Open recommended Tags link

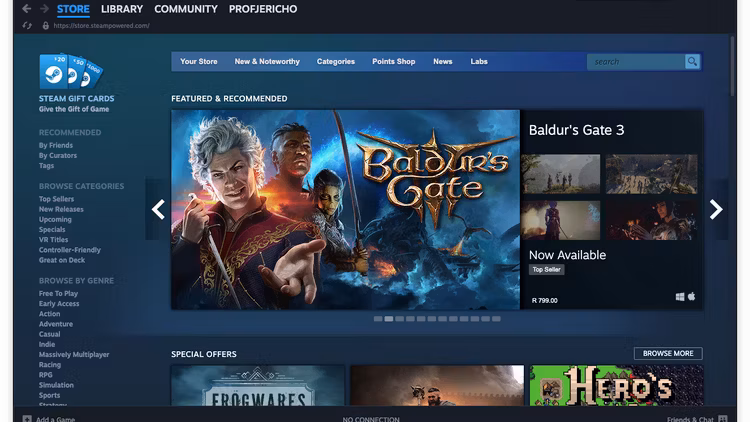coord(46,166)
